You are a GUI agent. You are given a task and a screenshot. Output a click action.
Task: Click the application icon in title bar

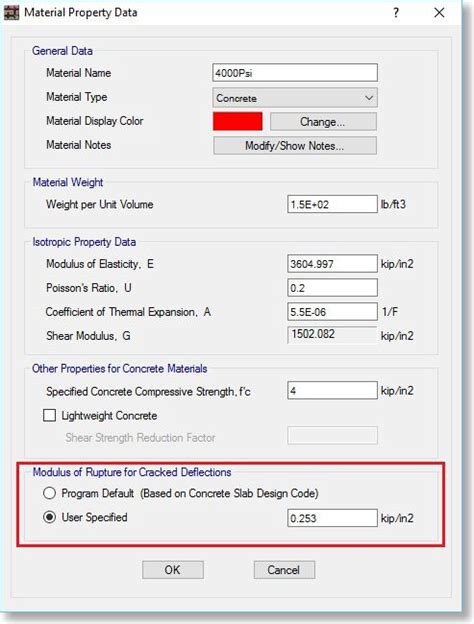click(x=11, y=13)
